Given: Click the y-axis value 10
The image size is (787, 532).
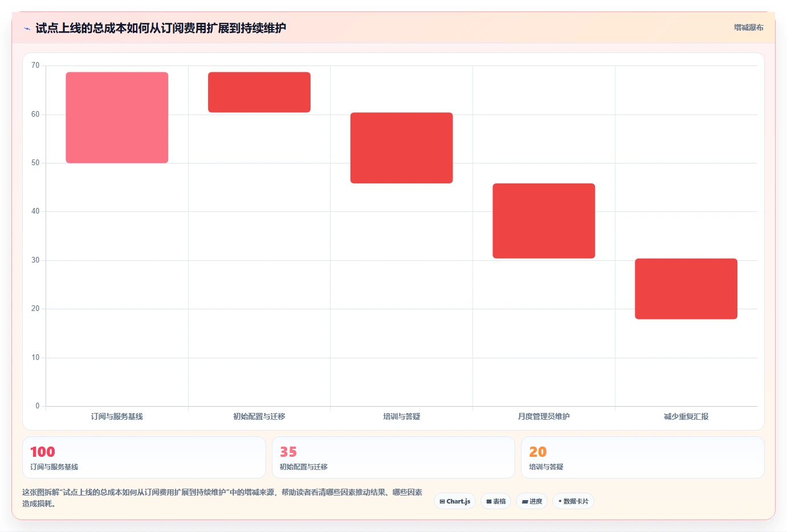Looking at the screenshot, I should [35, 358].
